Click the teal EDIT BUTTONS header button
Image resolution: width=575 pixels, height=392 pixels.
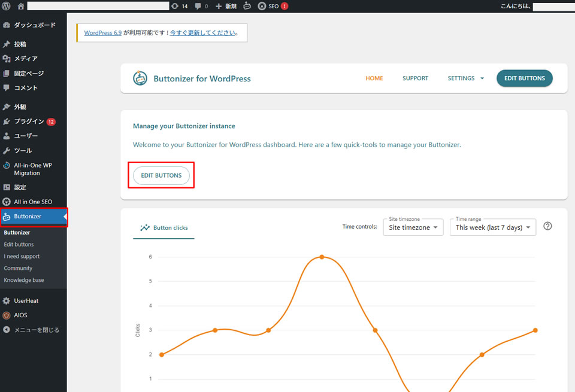click(524, 78)
